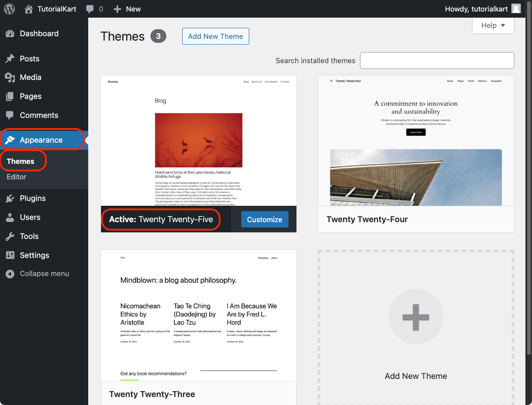Image resolution: width=532 pixels, height=405 pixels.
Task: Click the Search installed themes label
Action: point(315,61)
